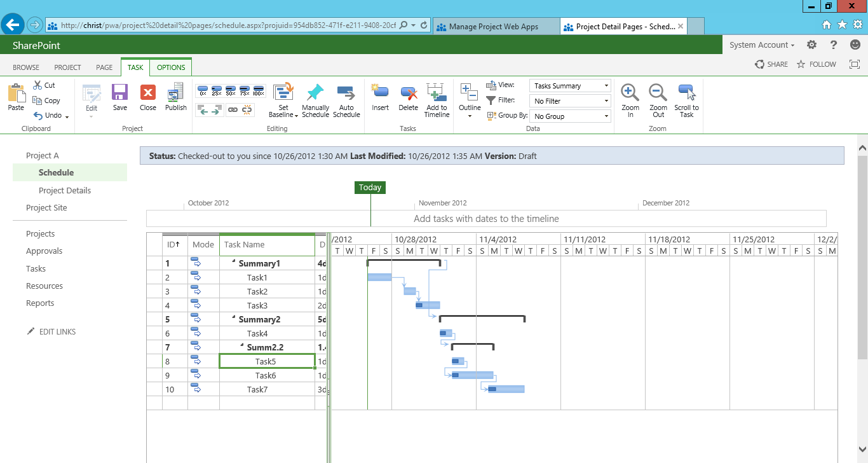Open the SharePoint settings gear
Screen dimensions: 868x463
click(811, 45)
